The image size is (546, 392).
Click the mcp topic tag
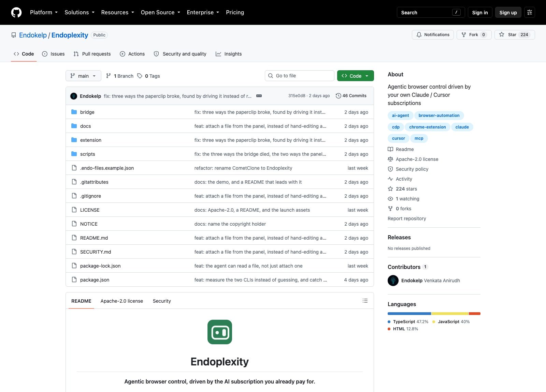click(x=419, y=138)
